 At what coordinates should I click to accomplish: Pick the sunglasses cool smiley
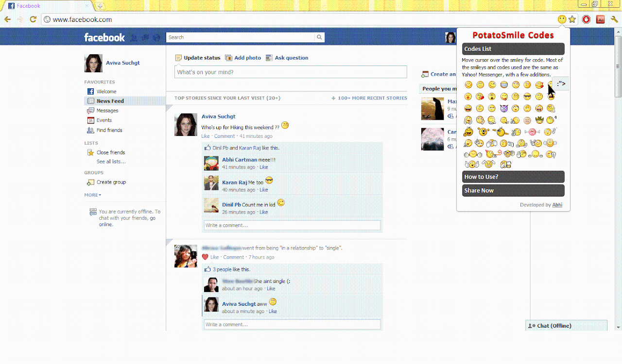pyautogui.click(x=527, y=96)
